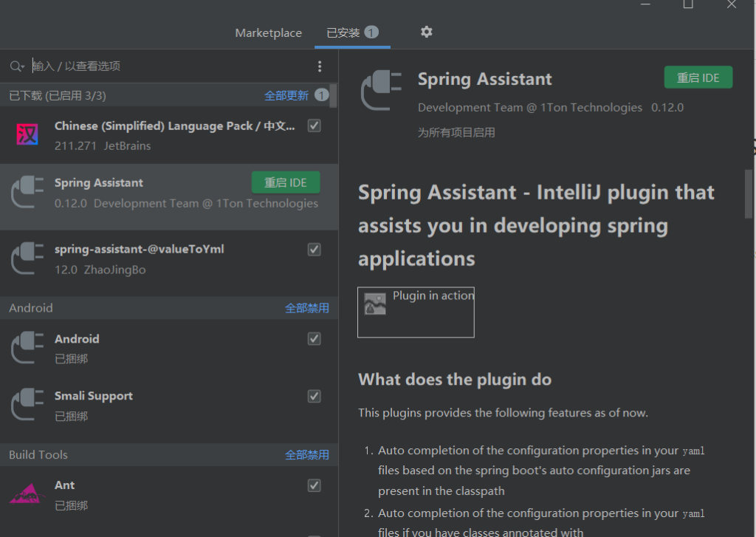Image resolution: width=756 pixels, height=537 pixels.
Task: Click the description panel scrollbar
Action: point(749,194)
